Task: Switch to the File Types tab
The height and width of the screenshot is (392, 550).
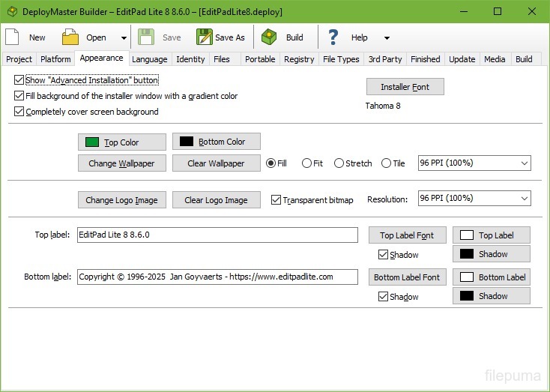Action: (341, 59)
